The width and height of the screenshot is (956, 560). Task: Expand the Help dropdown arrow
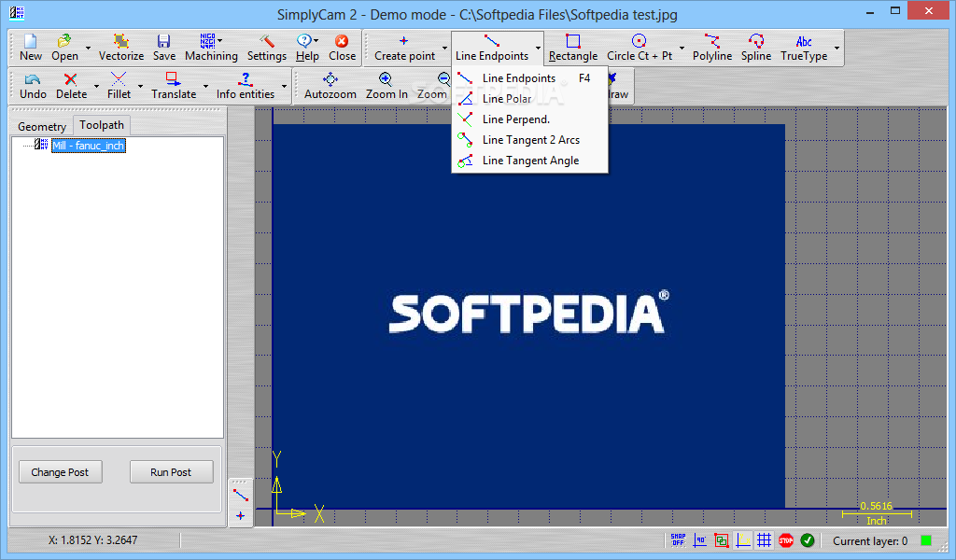(316, 40)
